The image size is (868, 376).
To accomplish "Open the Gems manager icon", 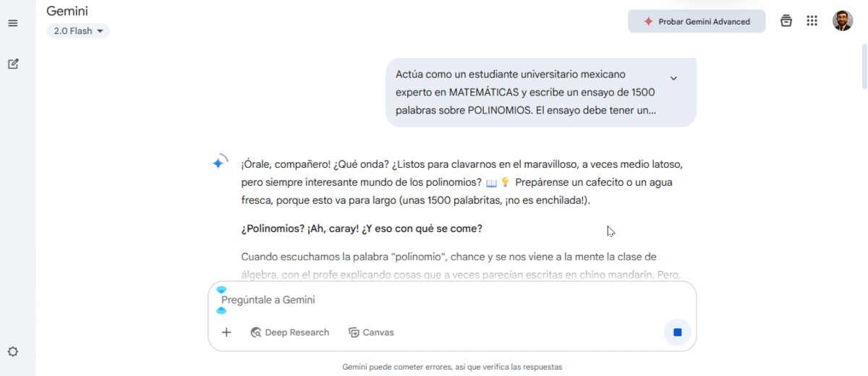I will (786, 21).
